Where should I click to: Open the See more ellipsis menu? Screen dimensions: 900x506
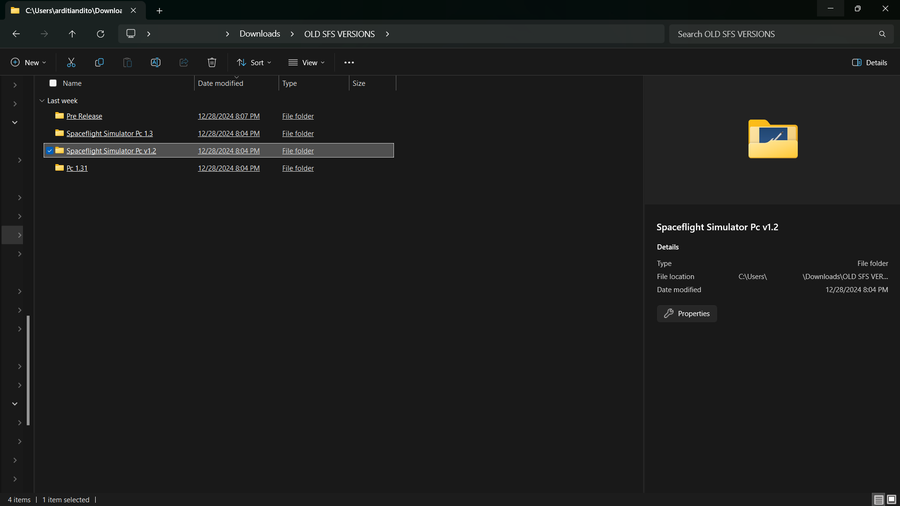tap(349, 63)
